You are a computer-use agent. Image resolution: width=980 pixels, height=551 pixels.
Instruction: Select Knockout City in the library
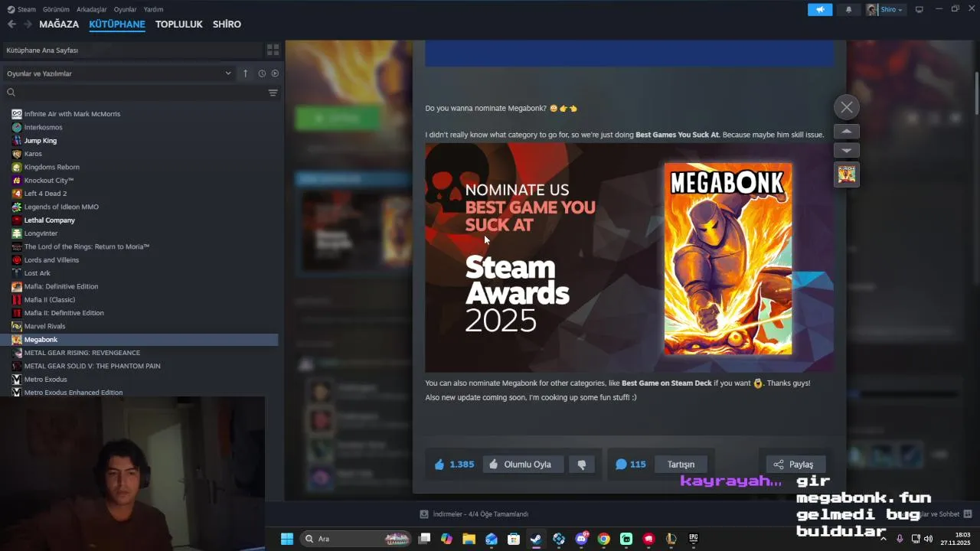(49, 181)
